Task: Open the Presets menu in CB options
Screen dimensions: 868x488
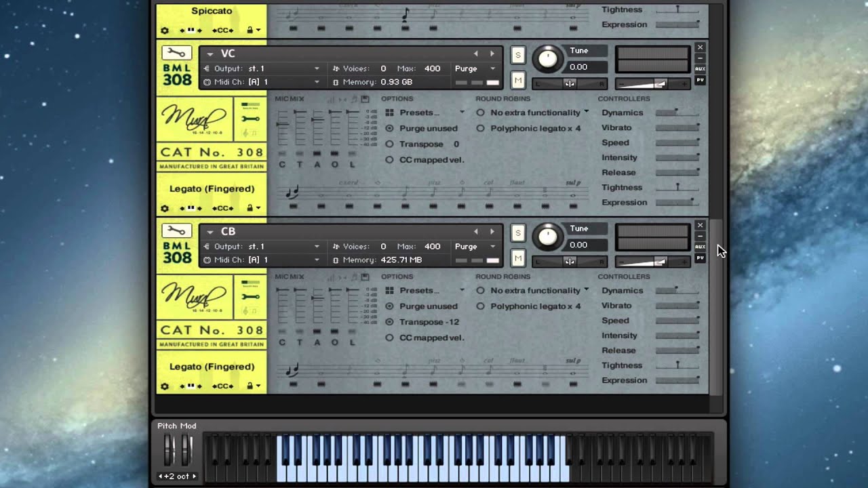Action: 425,290
